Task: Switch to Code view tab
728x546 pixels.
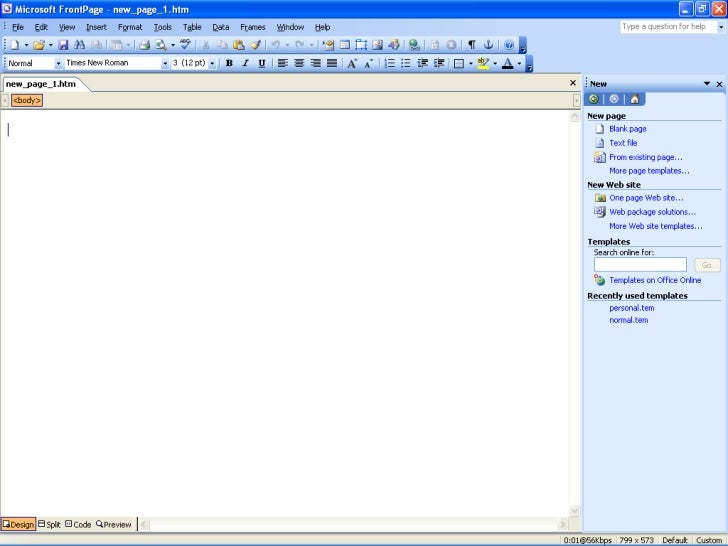Action: pyautogui.click(x=78, y=525)
